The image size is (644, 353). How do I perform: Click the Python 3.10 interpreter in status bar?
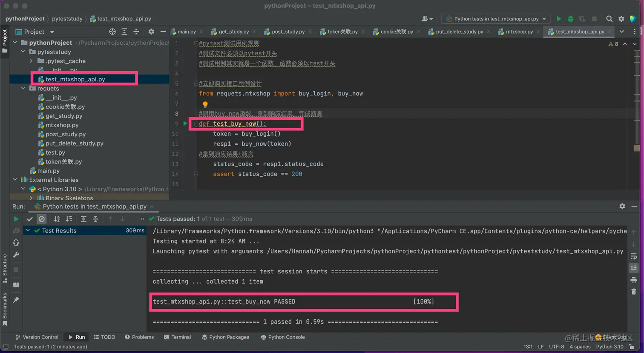[609, 347]
